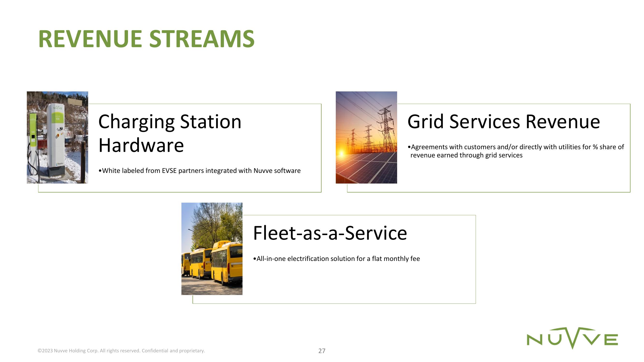Screen dimensions: 644x362
Task: Click the yellow school buses photo
Action: (x=212, y=249)
